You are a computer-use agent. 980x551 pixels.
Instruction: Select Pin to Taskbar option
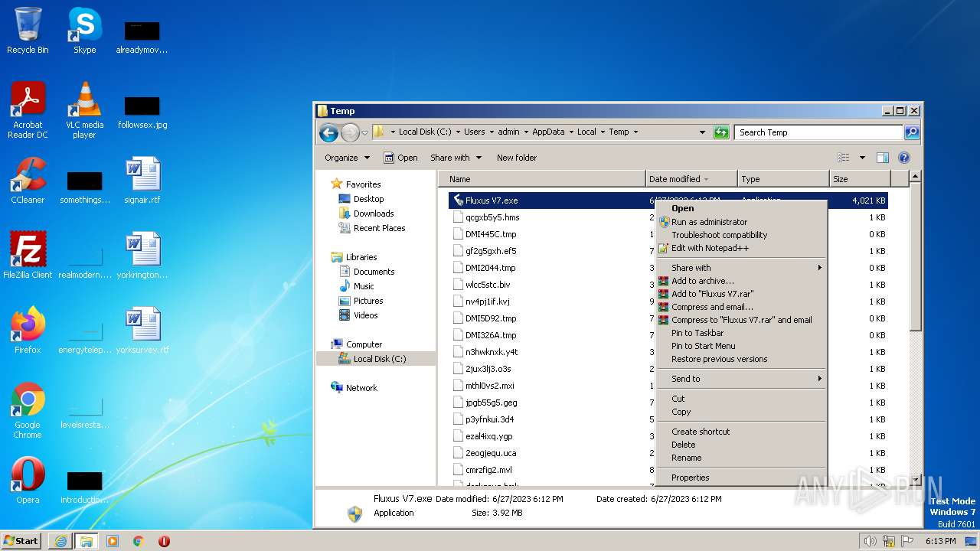coord(741,333)
